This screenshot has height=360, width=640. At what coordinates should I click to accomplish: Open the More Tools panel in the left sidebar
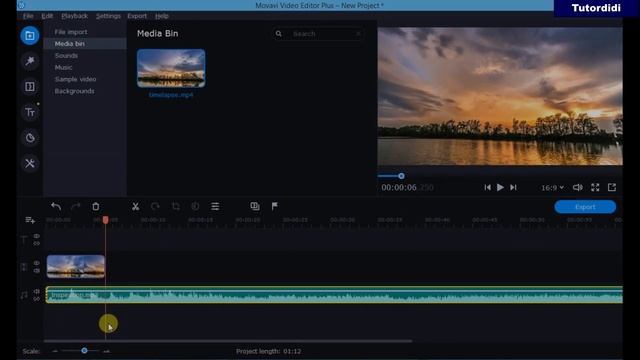[30, 164]
